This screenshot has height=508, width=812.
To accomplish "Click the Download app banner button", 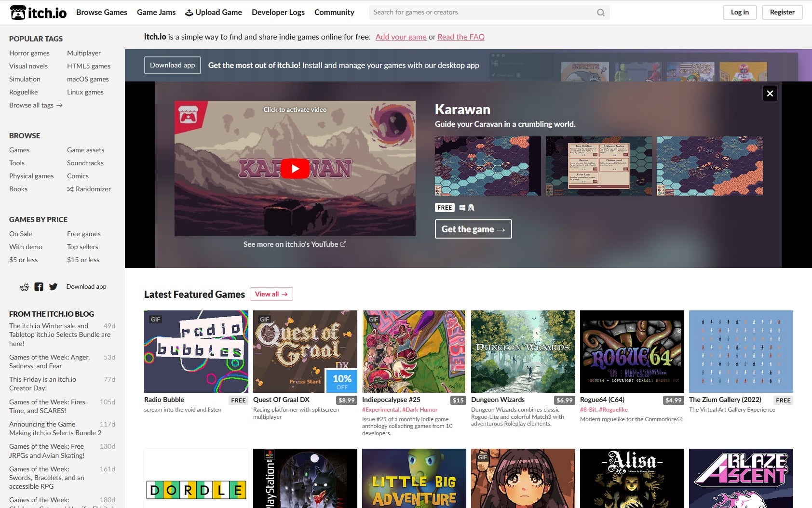I will (173, 66).
